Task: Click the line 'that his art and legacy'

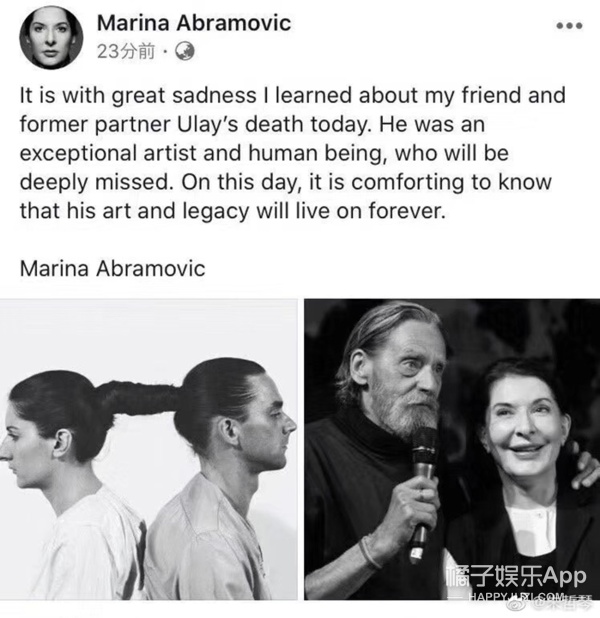Action: click(x=233, y=211)
